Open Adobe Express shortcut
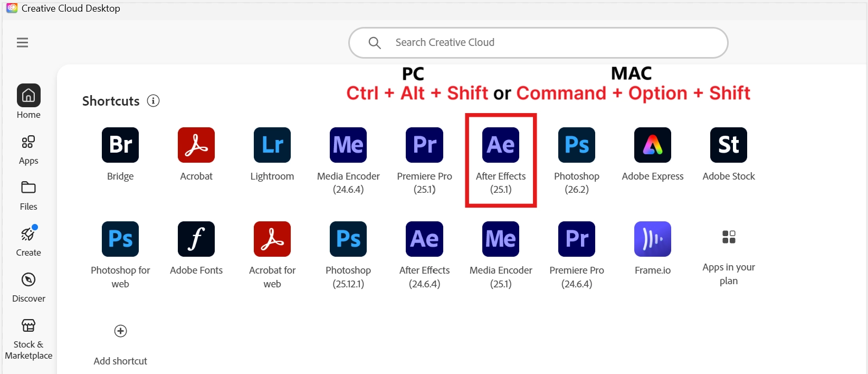This screenshot has height=374, width=868. 653,145
